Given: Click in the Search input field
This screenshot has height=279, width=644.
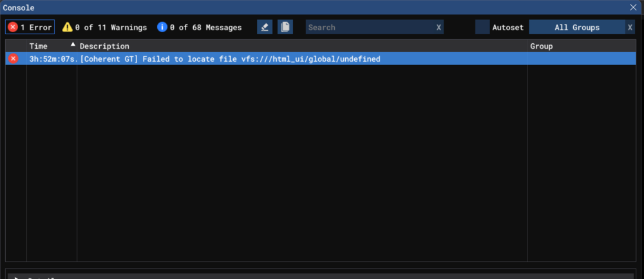Looking at the screenshot, I should pyautogui.click(x=368, y=27).
